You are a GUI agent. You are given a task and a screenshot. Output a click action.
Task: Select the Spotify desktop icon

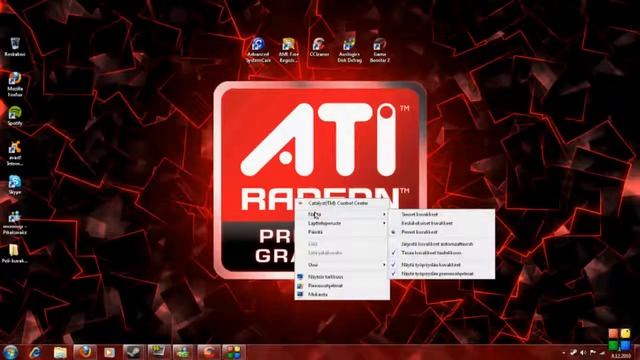[15, 116]
